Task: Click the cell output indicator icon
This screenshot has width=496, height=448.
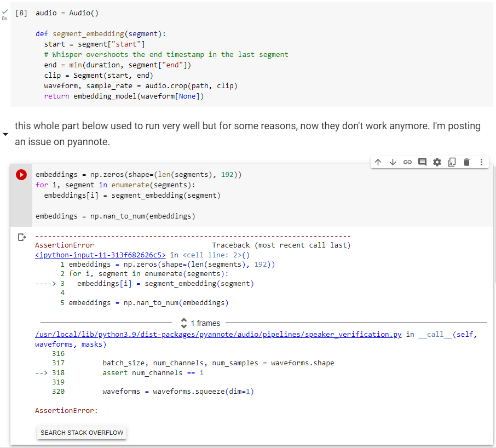Action: tap(21, 238)
